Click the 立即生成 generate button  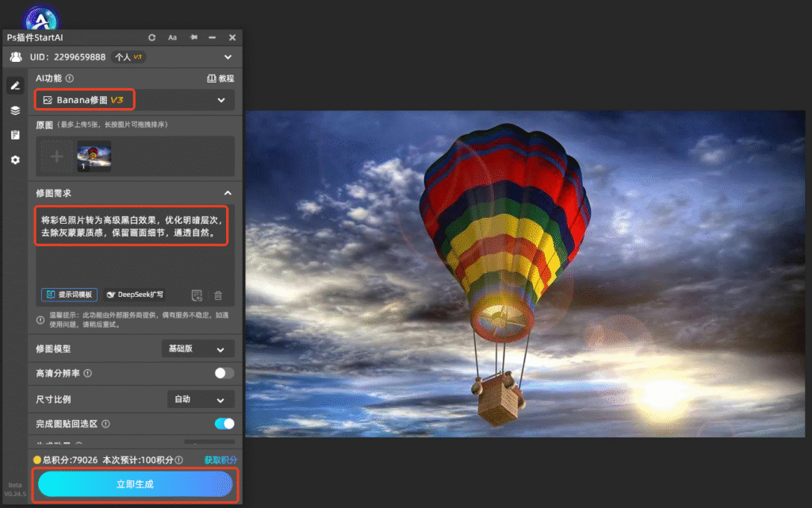tap(135, 484)
